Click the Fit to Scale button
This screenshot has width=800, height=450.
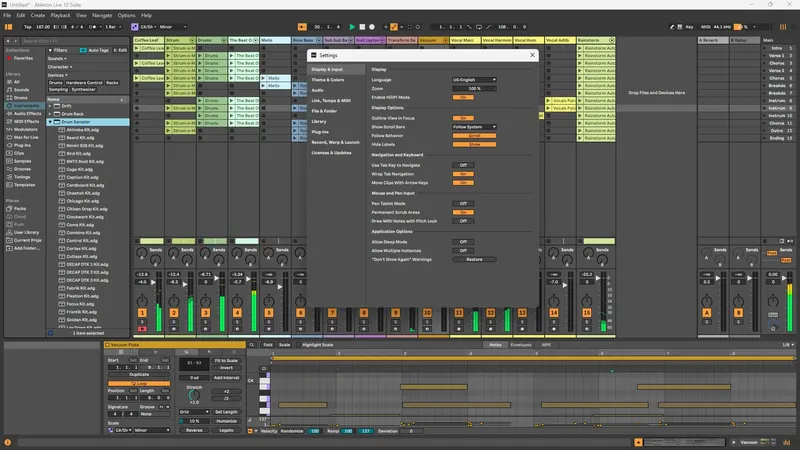(x=224, y=359)
